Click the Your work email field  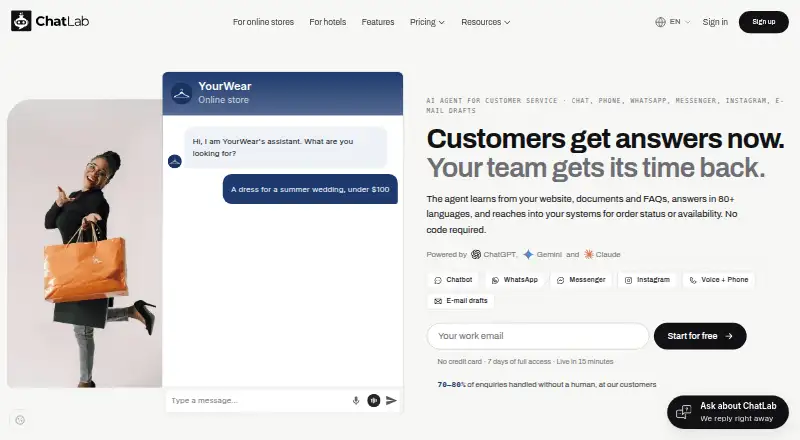pyautogui.click(x=538, y=336)
